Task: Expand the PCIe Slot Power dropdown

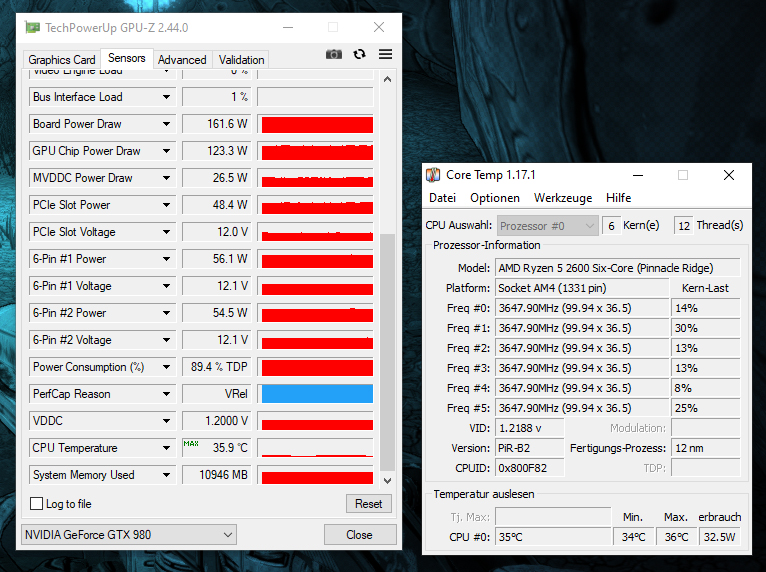Action: pos(167,205)
